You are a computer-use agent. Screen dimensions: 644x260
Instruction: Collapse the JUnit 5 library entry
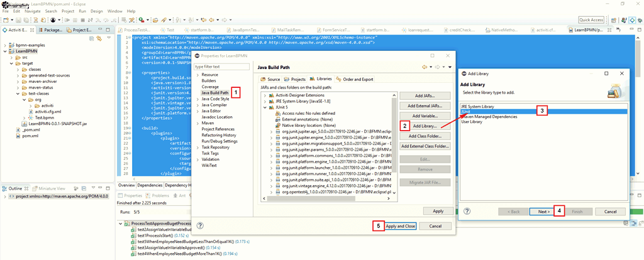[265, 107]
